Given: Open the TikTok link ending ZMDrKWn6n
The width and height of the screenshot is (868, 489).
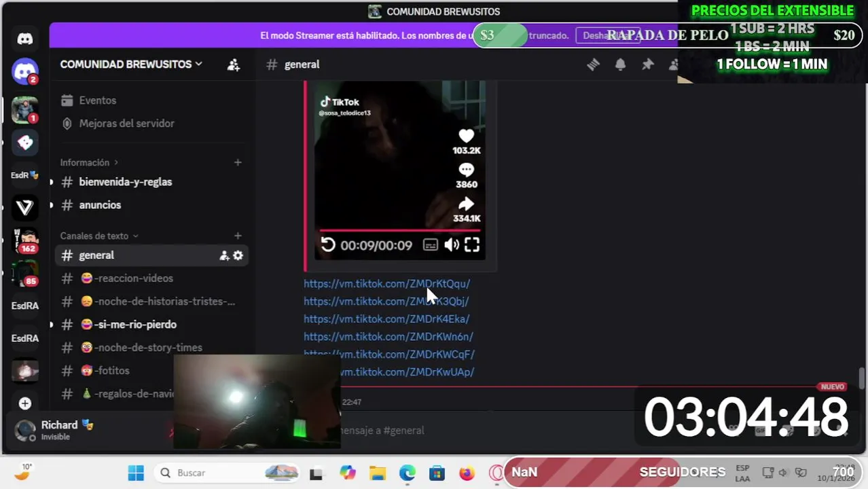Looking at the screenshot, I should click(388, 337).
